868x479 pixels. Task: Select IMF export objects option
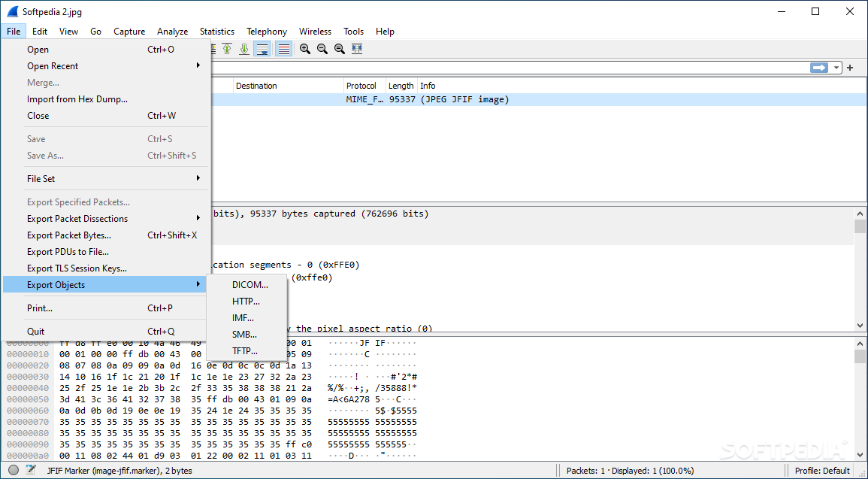point(246,318)
